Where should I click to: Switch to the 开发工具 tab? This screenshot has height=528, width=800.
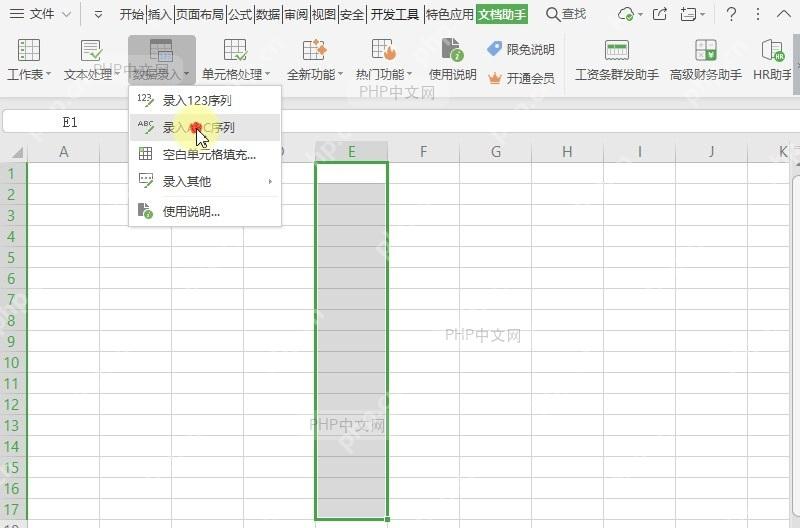[394, 14]
